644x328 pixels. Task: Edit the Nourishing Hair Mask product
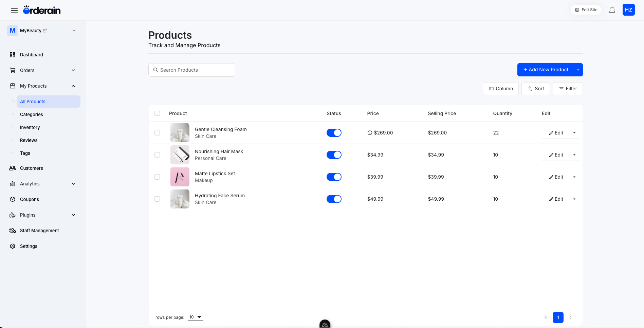555,155
